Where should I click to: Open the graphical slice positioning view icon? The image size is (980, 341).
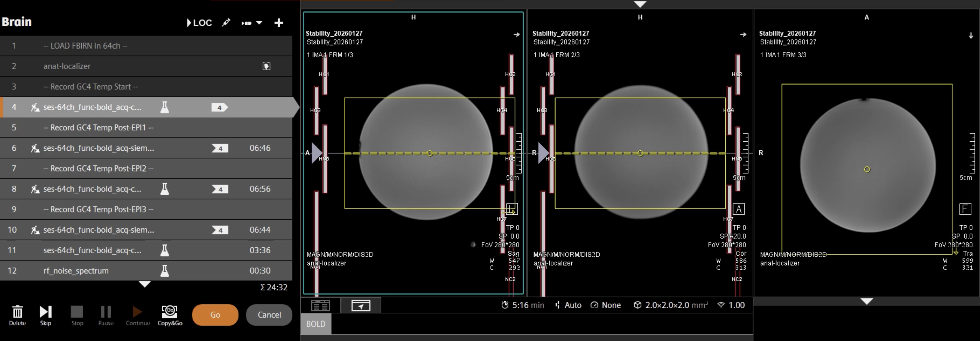[x=361, y=306]
